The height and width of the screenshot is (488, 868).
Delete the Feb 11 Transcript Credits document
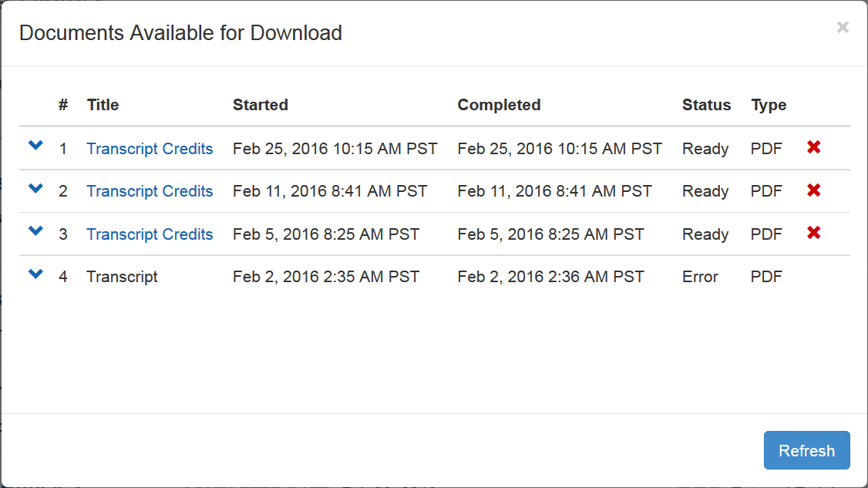[x=813, y=190]
